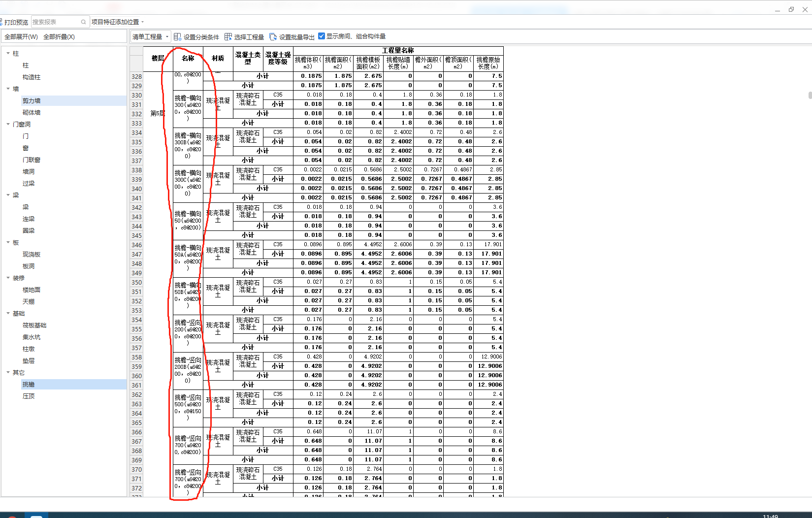Click the 选择工程量 grid icon
This screenshot has height=518, width=812.
(x=228, y=37)
